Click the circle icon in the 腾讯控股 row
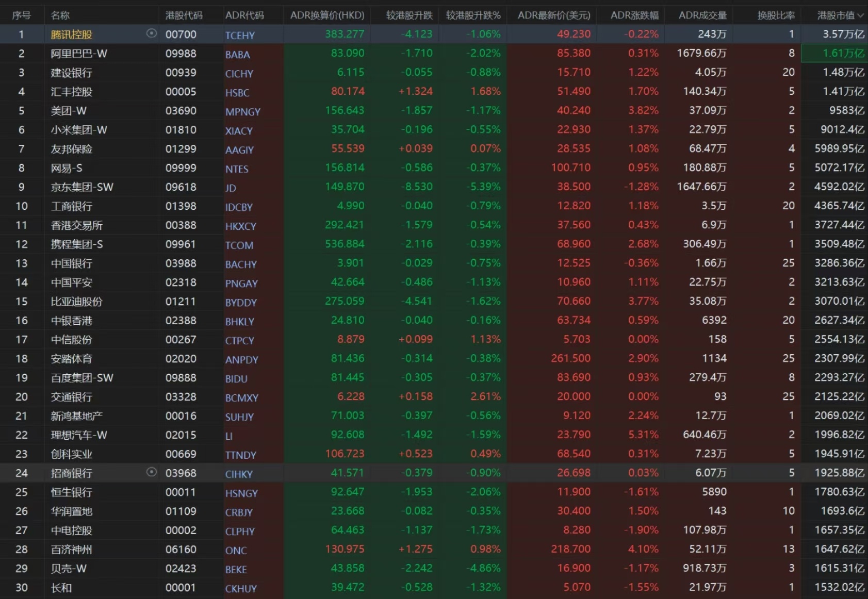The height and width of the screenshot is (599, 868). 151,34
